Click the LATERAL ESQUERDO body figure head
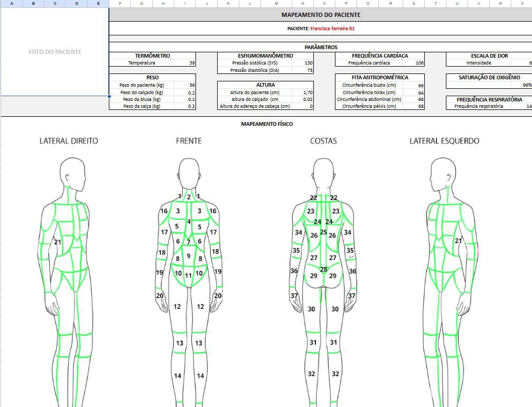The image size is (532, 407). (443, 176)
